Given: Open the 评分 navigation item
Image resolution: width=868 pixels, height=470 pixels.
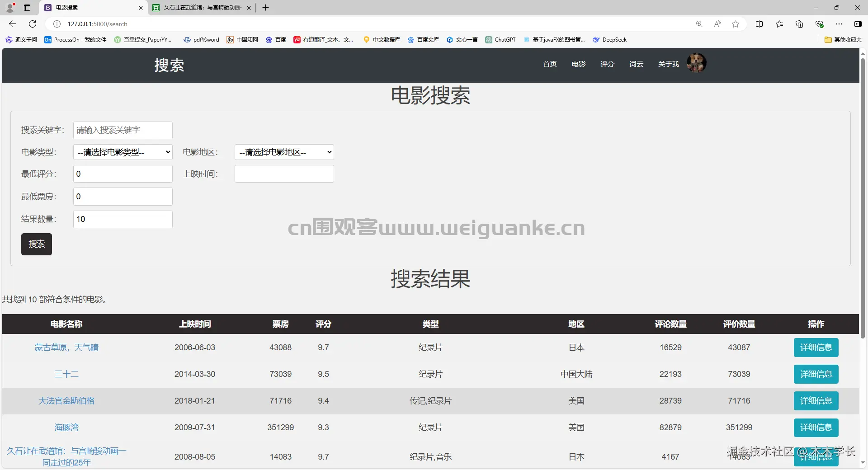Looking at the screenshot, I should (607, 64).
